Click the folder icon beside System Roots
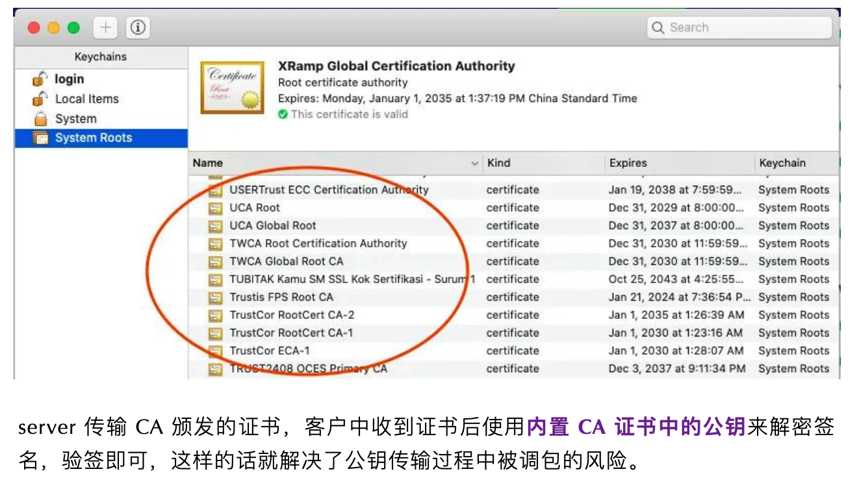859x504 pixels. (x=41, y=138)
